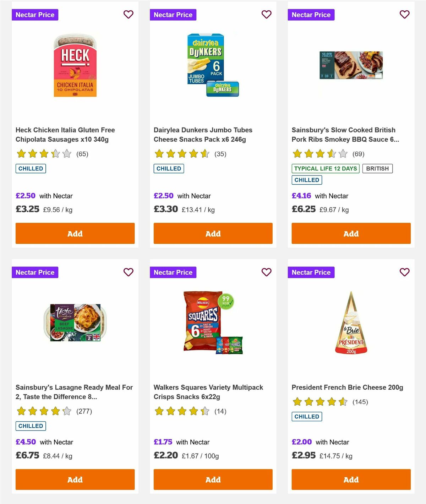Toggle favourite heart on Dairylea Dunkers
The height and width of the screenshot is (504, 426).
(267, 15)
